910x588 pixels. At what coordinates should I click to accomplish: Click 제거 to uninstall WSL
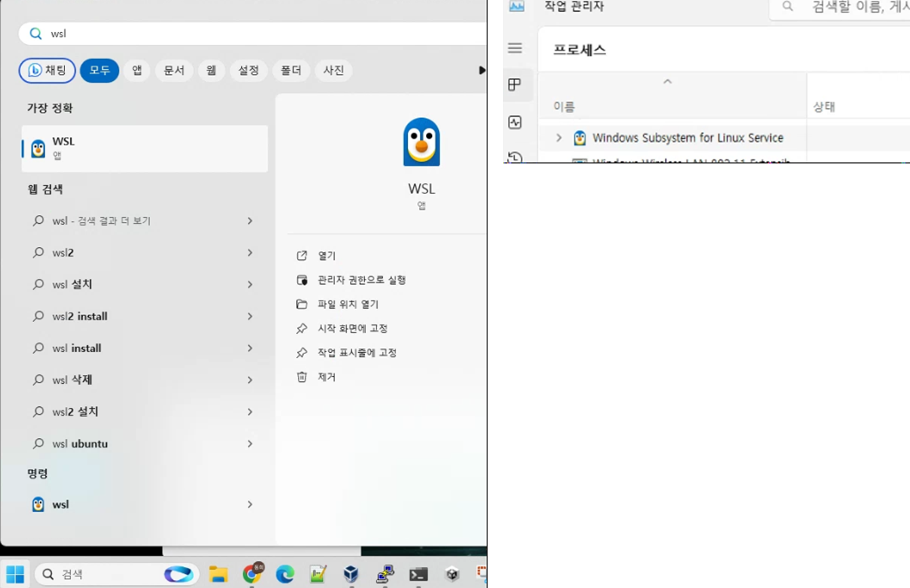(327, 377)
